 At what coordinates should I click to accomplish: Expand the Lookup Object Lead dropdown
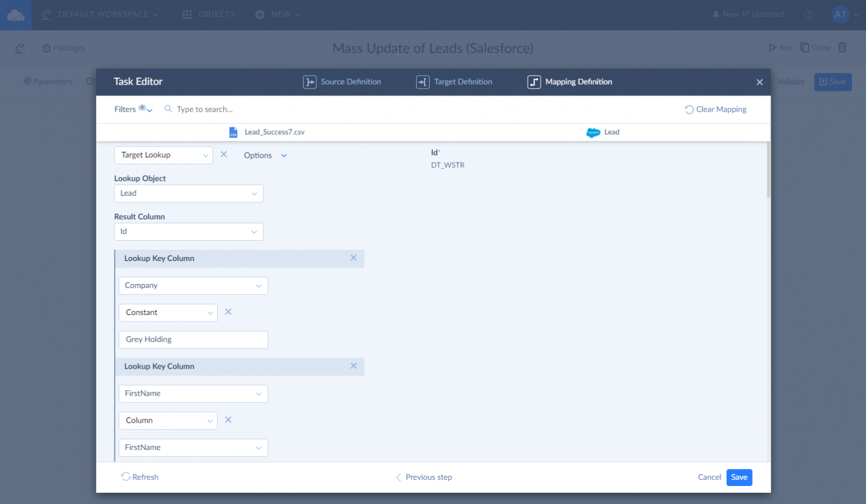(188, 193)
